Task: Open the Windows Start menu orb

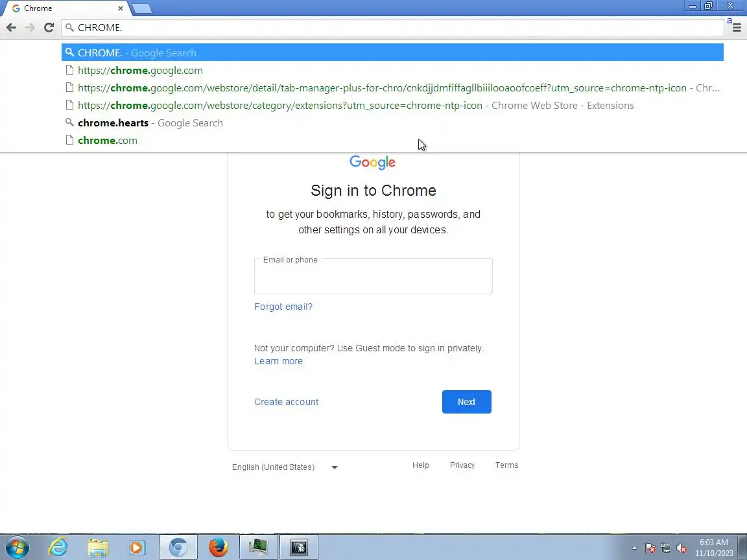Action: 17,547
